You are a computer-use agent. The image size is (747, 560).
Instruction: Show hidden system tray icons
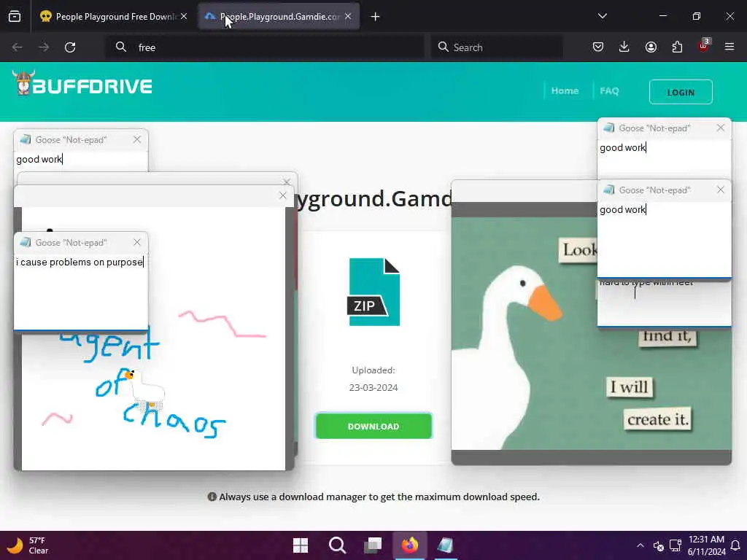click(640, 545)
